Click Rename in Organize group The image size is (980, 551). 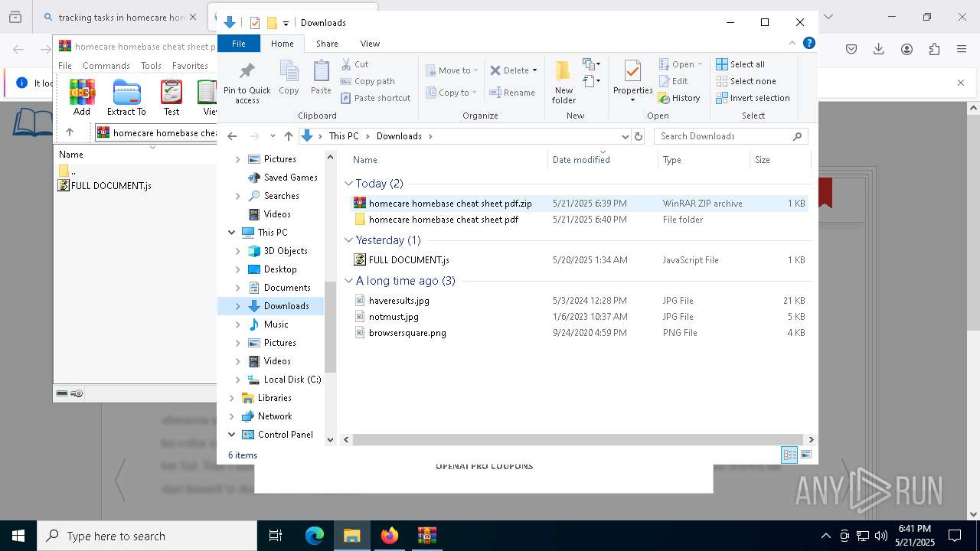click(x=512, y=93)
